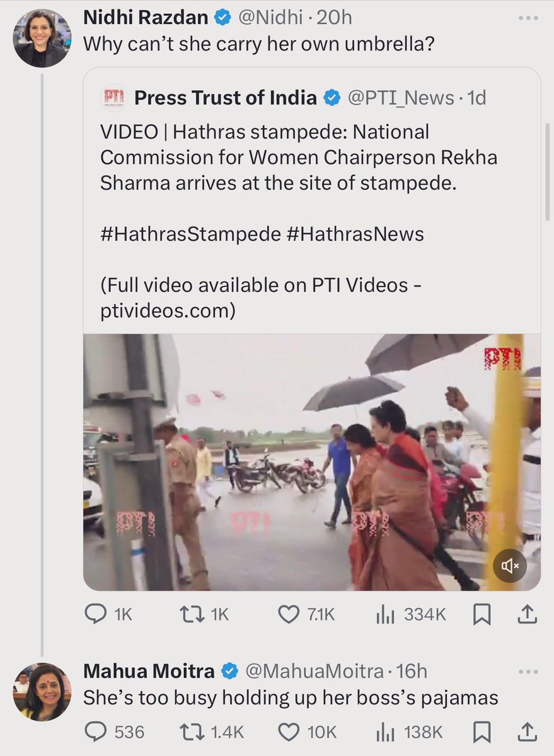The width and height of the screenshot is (554, 756).
Task: Open Nidhi Razdan's profile picture
Action: pyautogui.click(x=40, y=37)
